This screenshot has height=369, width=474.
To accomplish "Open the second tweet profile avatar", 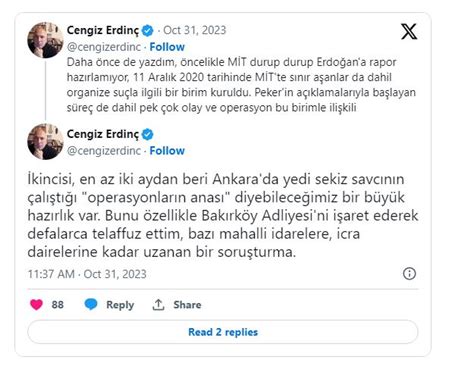I will coord(45,142).
